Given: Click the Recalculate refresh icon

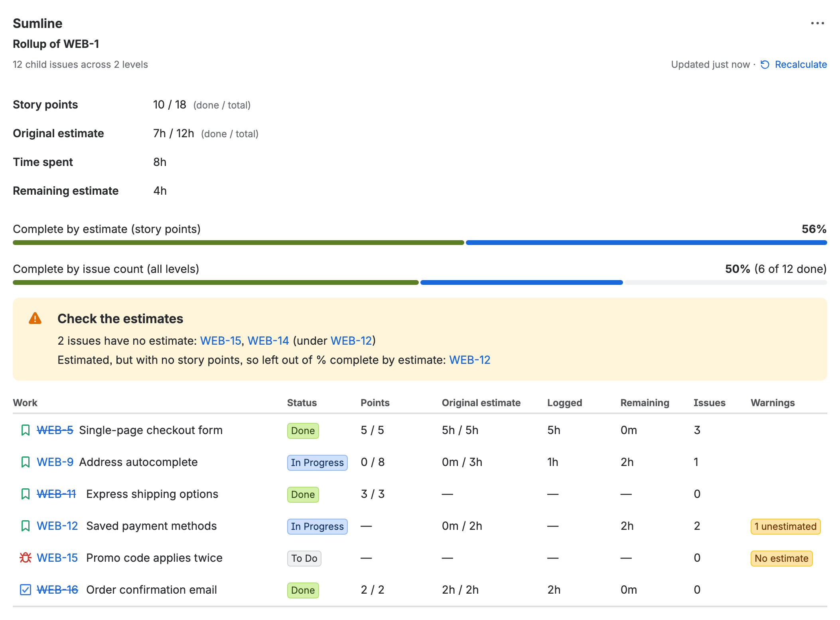Looking at the screenshot, I should [x=765, y=65].
